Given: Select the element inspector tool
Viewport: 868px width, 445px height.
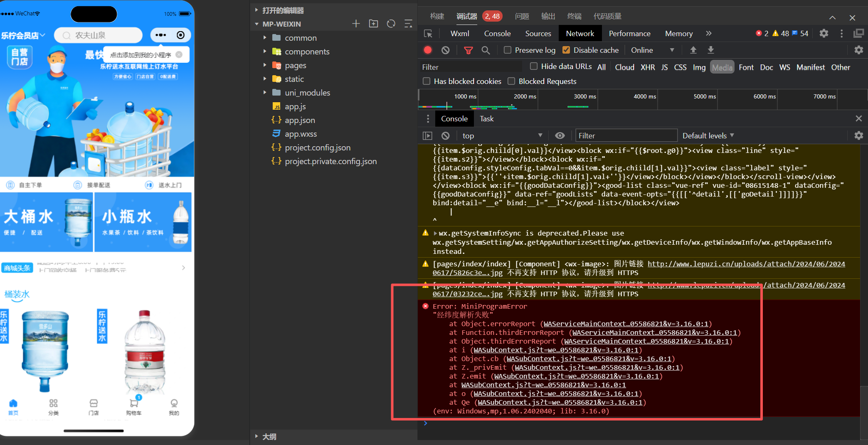Looking at the screenshot, I should pos(428,34).
